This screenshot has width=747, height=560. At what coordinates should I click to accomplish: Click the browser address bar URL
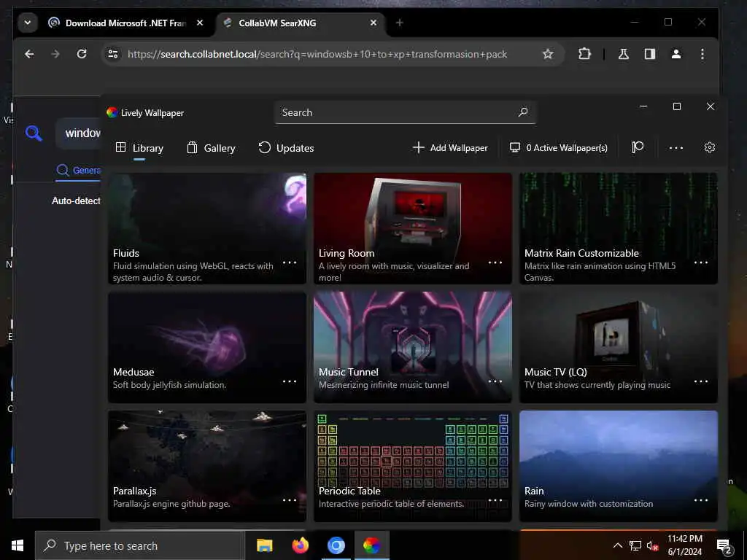[317, 54]
